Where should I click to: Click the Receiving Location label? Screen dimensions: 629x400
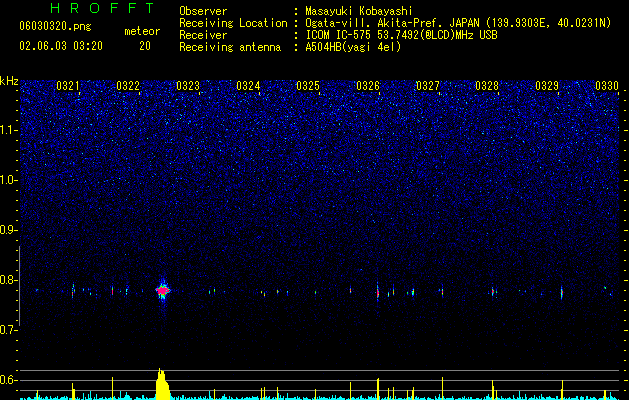[233, 23]
